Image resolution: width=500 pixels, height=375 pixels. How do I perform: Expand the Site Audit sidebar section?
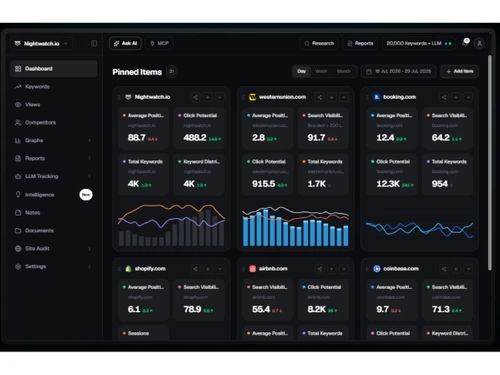89,249
